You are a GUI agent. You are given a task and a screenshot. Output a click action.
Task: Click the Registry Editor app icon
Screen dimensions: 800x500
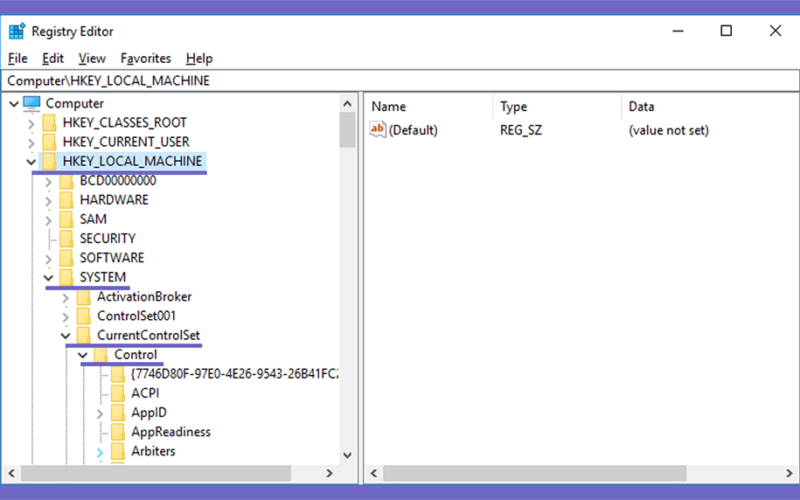[x=17, y=31]
